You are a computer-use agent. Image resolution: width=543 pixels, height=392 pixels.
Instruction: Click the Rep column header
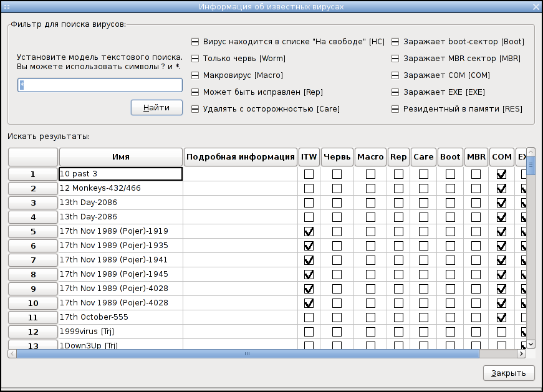coord(398,157)
